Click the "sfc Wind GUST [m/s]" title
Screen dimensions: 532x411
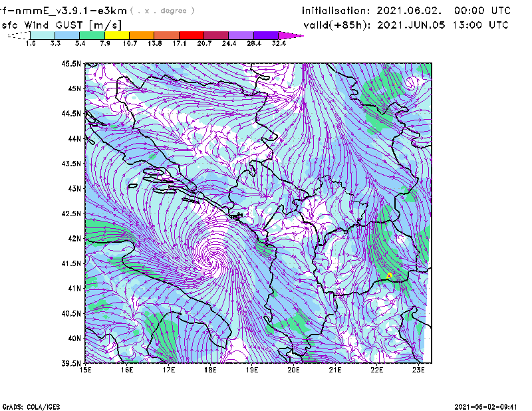click(x=61, y=25)
